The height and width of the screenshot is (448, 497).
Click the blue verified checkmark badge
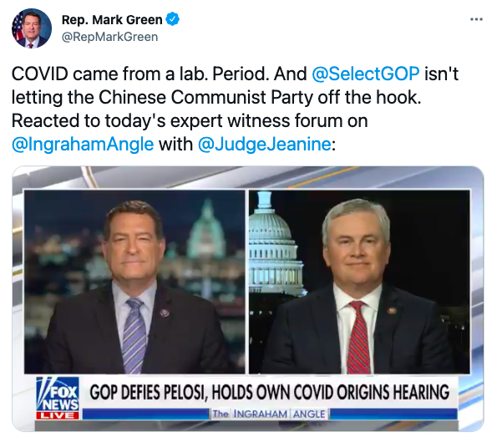click(172, 19)
